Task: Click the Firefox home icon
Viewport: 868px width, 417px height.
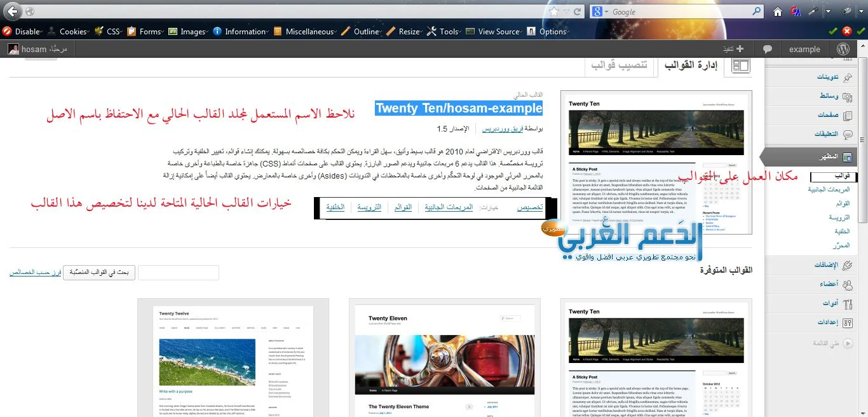Action: (x=777, y=11)
